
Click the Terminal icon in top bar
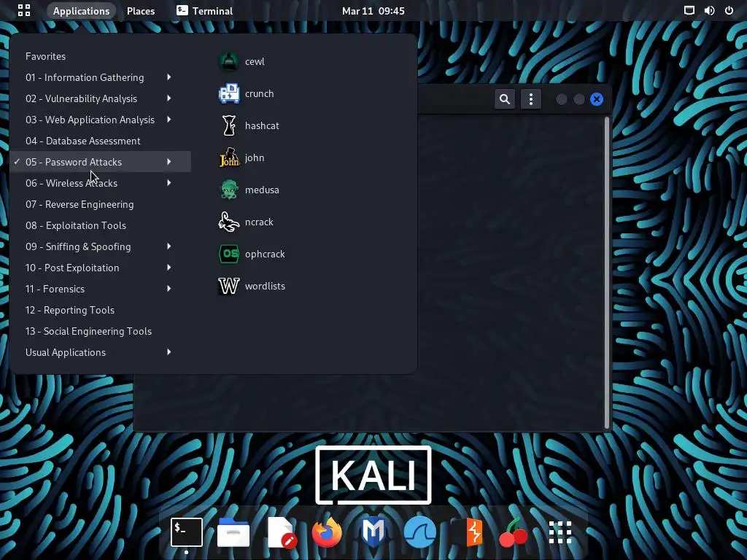pyautogui.click(x=182, y=10)
